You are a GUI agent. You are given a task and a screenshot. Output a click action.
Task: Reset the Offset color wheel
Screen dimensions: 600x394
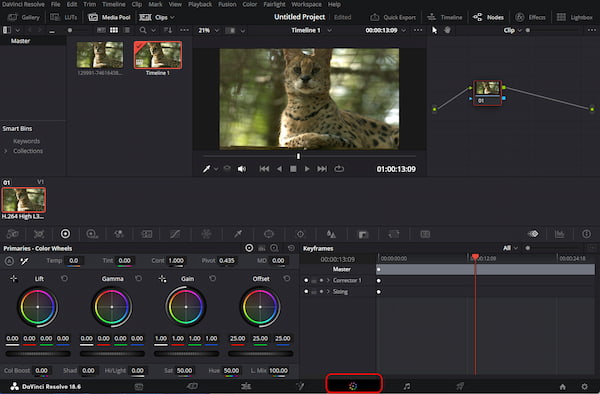pyautogui.click(x=287, y=278)
